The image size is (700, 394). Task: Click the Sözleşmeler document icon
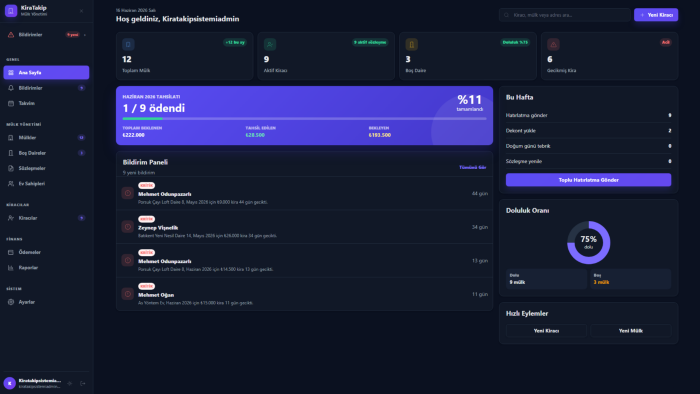pos(11,168)
